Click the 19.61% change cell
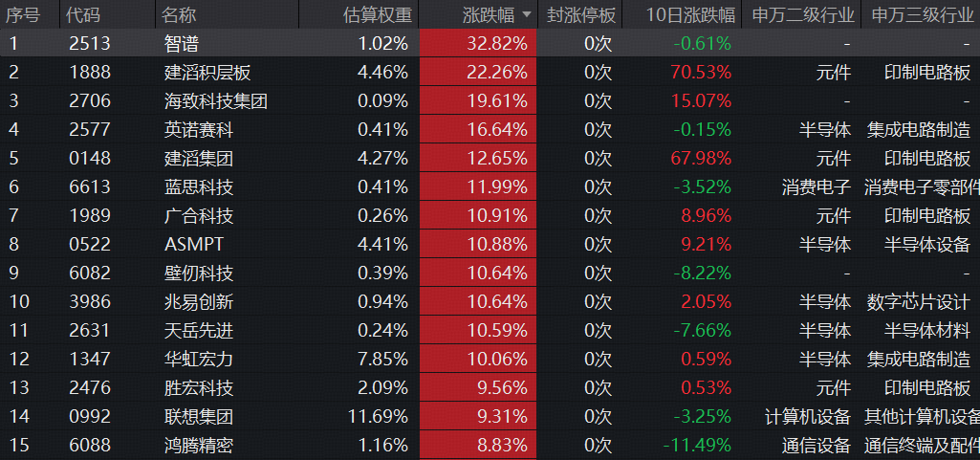This screenshot has height=460, width=980. 478,100
